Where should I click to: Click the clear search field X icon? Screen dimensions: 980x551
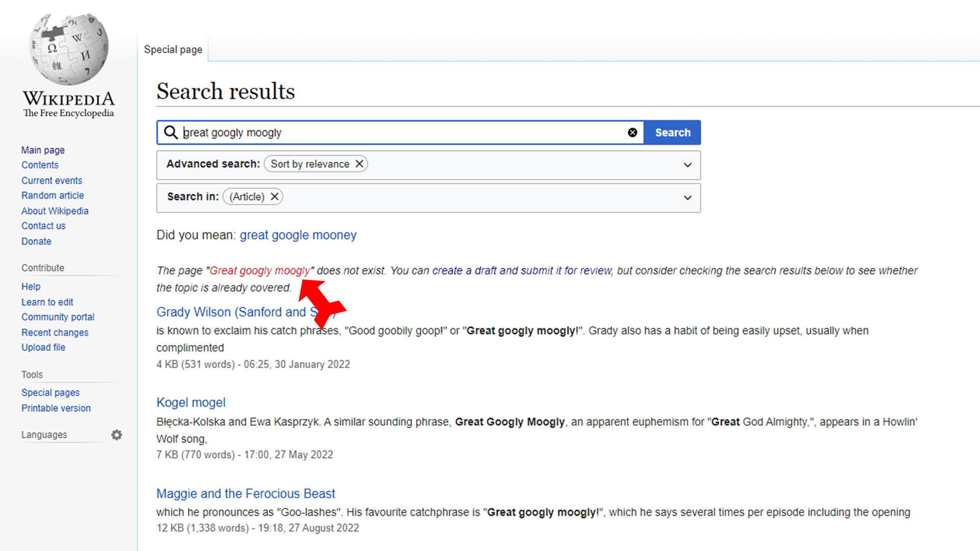point(631,133)
